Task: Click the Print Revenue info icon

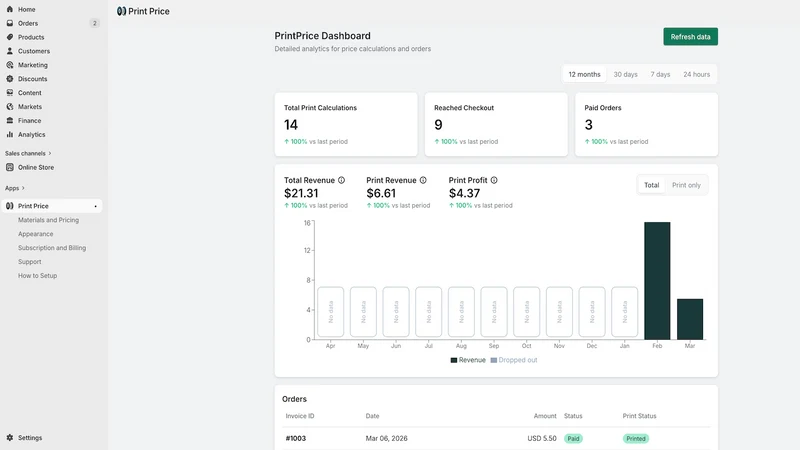Action: coord(423,180)
